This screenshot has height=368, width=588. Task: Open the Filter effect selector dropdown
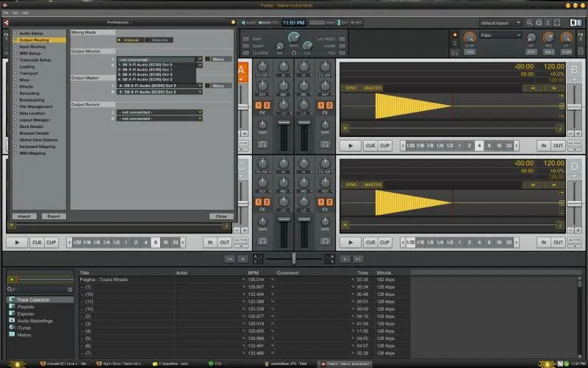coord(501,35)
